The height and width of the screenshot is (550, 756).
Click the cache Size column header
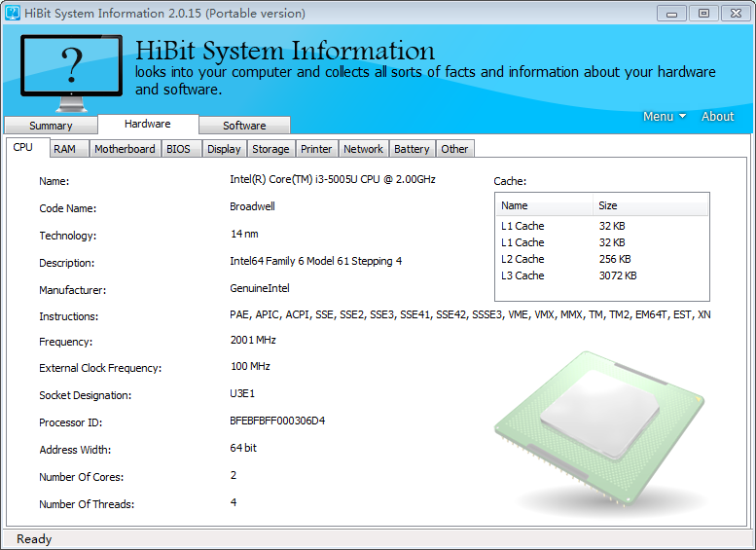pyautogui.click(x=649, y=205)
